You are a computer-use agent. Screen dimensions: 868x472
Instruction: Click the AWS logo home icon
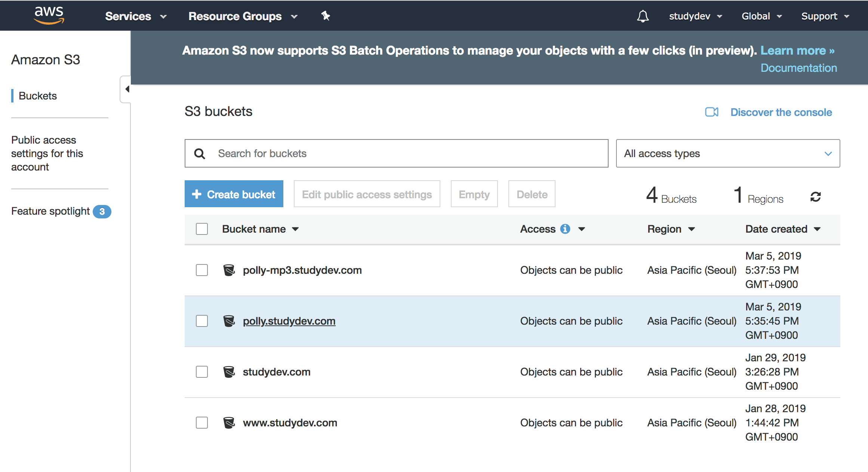(x=49, y=15)
